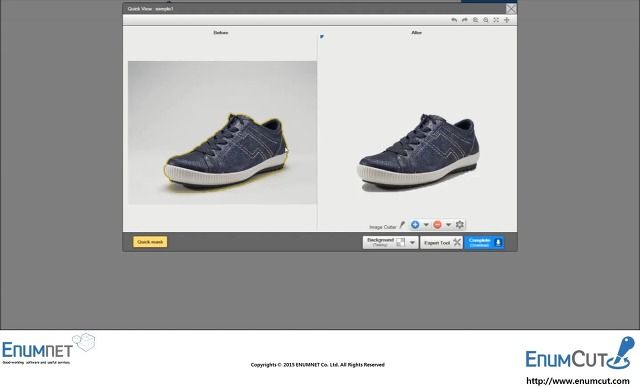Click the zoom in magnifier icon
Screen dimensions: 640x387
click(476, 20)
